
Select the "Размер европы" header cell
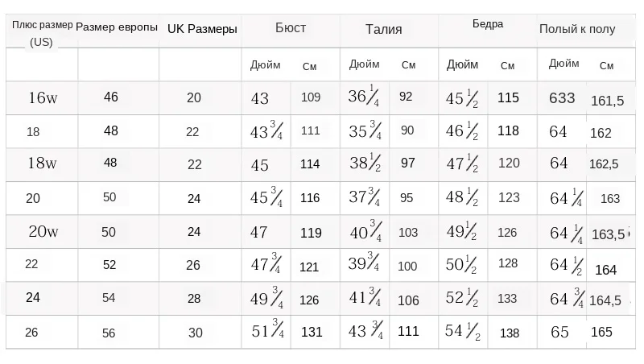pyautogui.click(x=117, y=27)
